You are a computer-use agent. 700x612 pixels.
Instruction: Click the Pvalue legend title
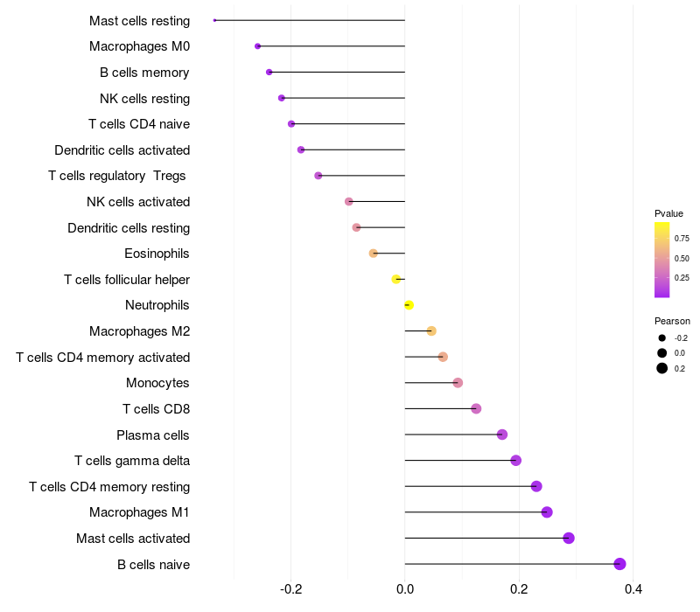(668, 213)
